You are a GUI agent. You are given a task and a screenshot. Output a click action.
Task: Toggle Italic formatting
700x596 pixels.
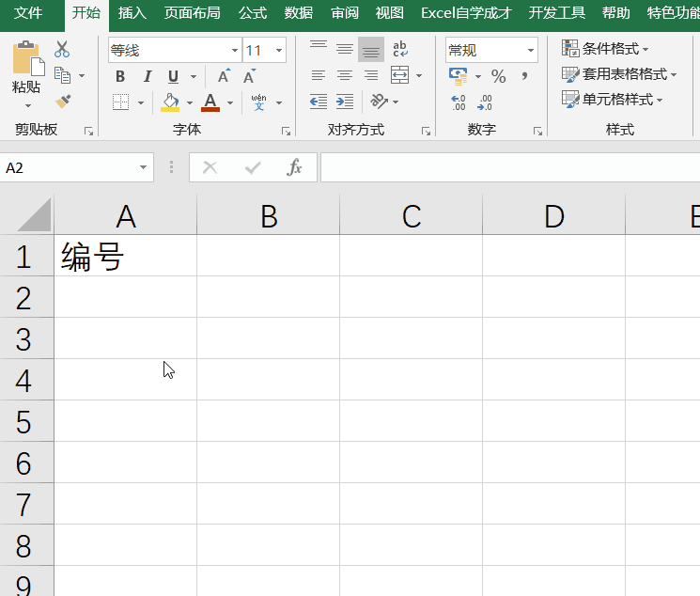pos(147,76)
